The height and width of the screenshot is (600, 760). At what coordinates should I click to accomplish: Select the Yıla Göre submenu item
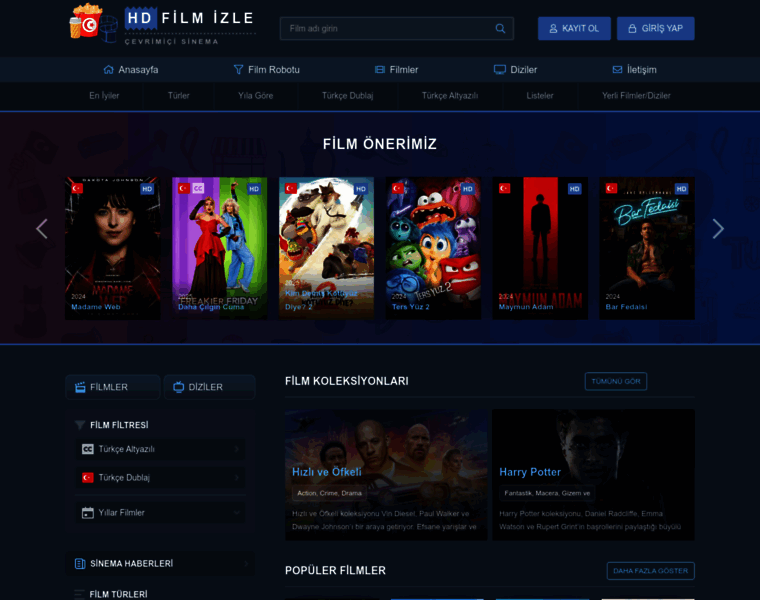(x=255, y=96)
